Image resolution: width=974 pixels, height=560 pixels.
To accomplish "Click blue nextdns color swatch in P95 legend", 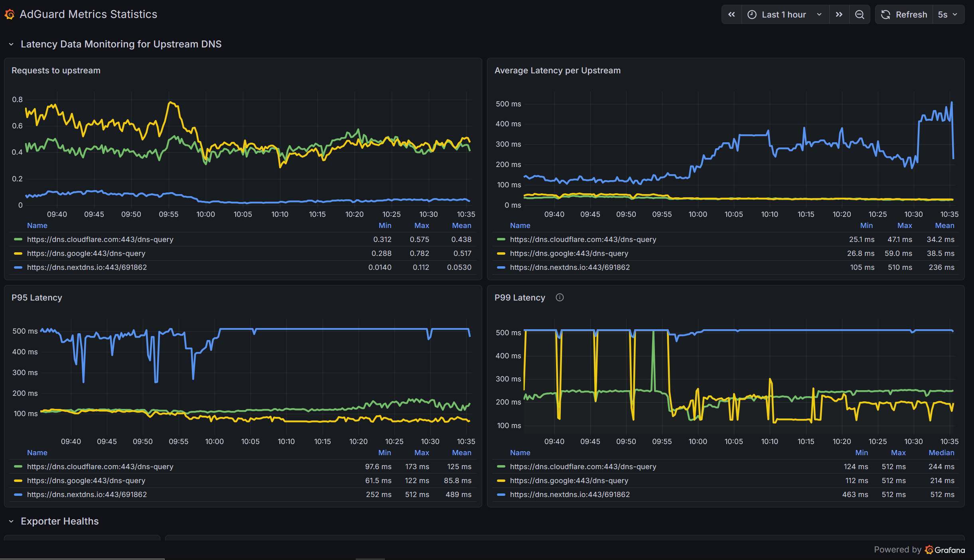I will tap(18, 495).
